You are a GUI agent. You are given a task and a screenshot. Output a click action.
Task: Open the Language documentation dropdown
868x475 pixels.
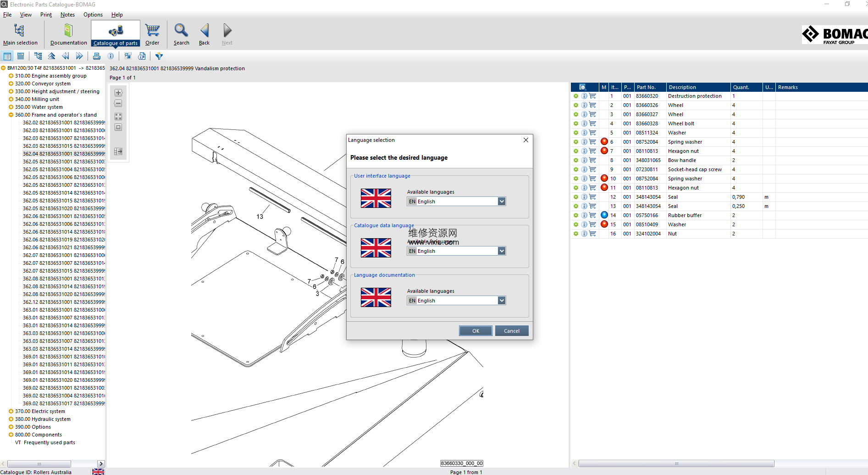[501, 301]
